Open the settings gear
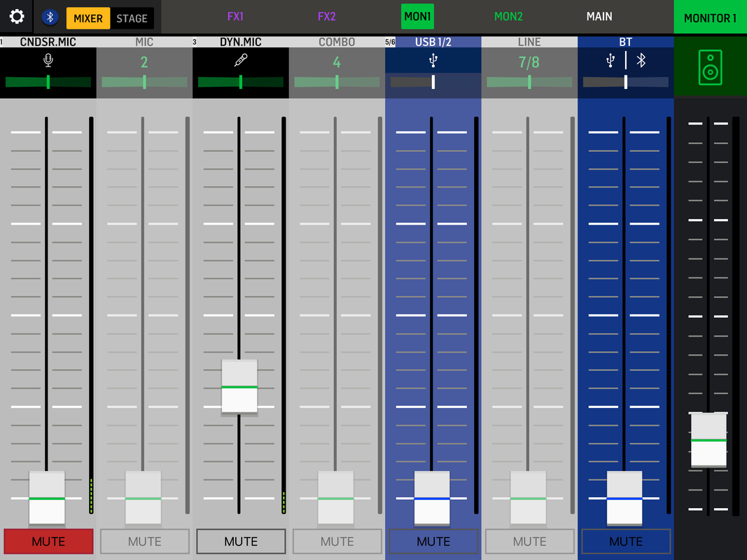Screen dimensions: 747x560 coord(17,17)
